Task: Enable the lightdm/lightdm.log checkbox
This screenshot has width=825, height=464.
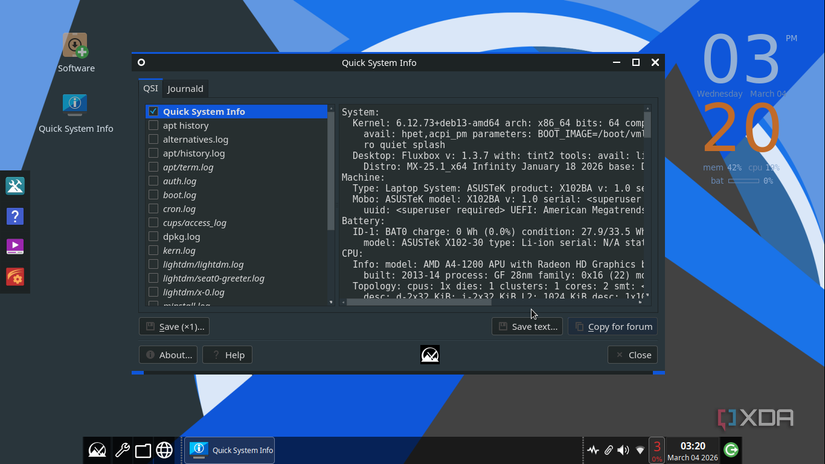Action: coord(153,264)
